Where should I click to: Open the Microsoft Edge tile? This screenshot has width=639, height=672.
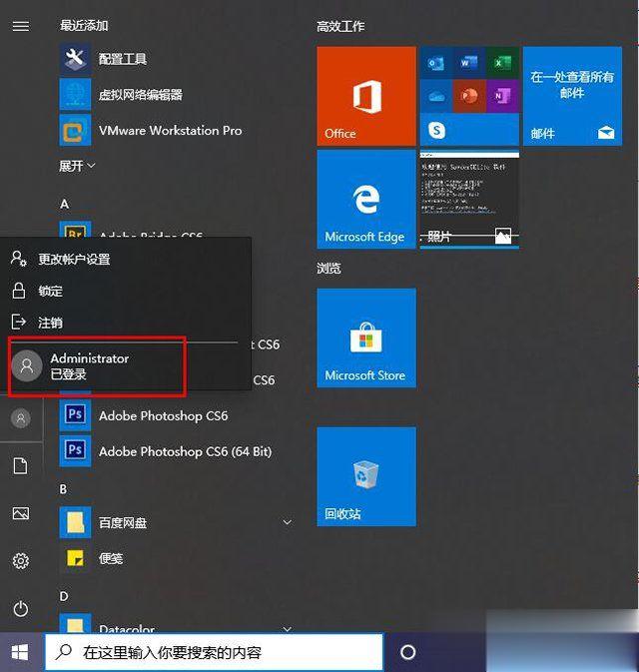click(x=366, y=200)
